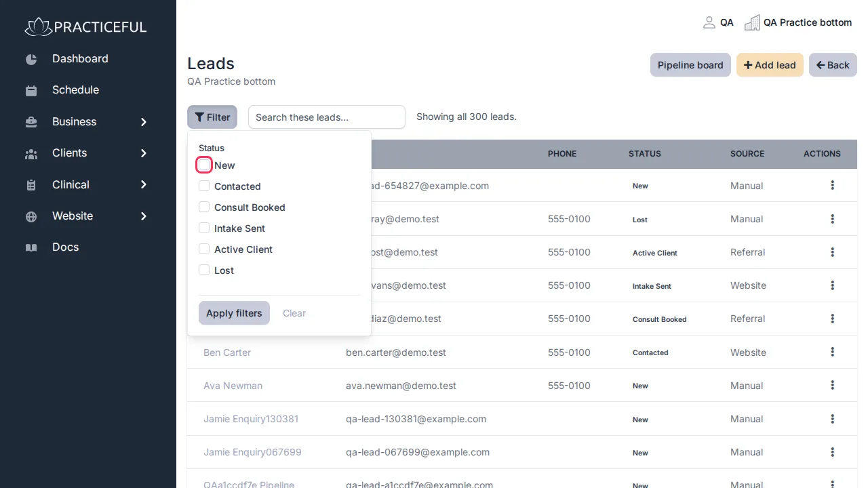Viewport: 868px width, 488px height.
Task: Check the New status filter
Action: [204, 165]
